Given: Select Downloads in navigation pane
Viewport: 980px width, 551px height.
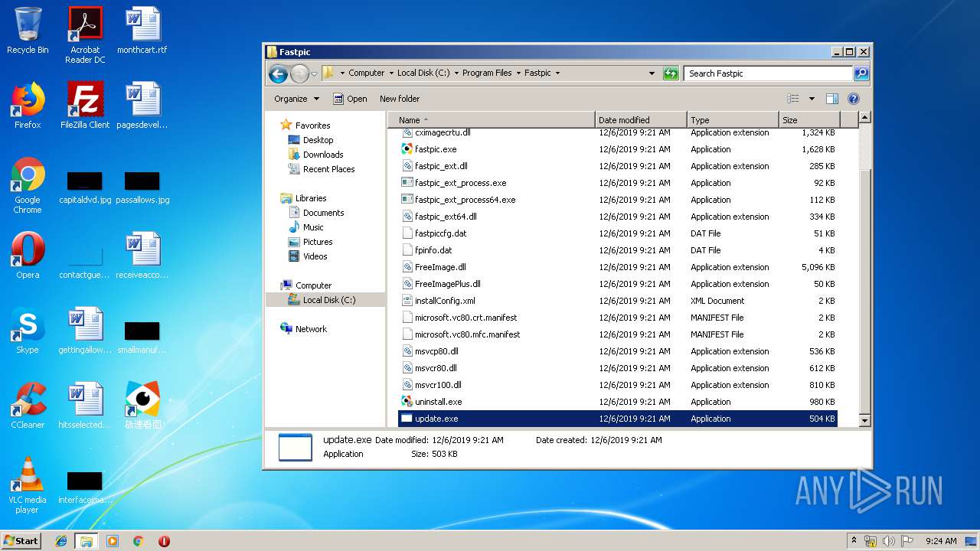Looking at the screenshot, I should 323,155.
